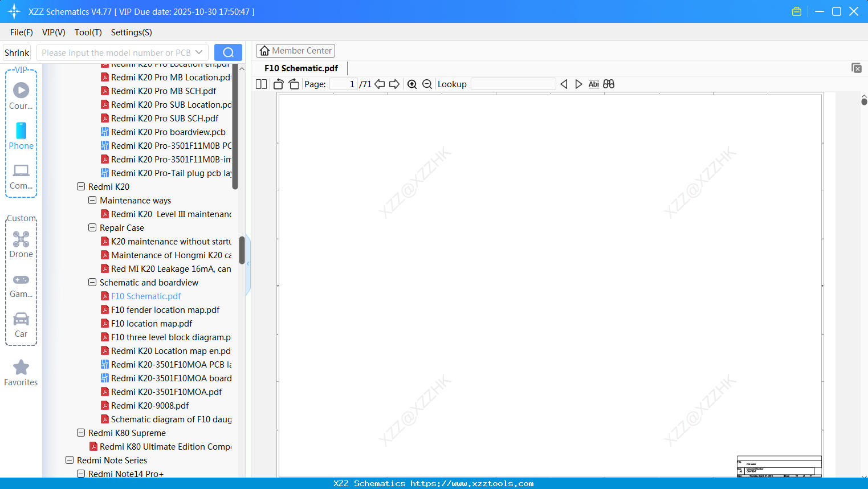Click the tree scroll-up arrow

click(x=242, y=68)
